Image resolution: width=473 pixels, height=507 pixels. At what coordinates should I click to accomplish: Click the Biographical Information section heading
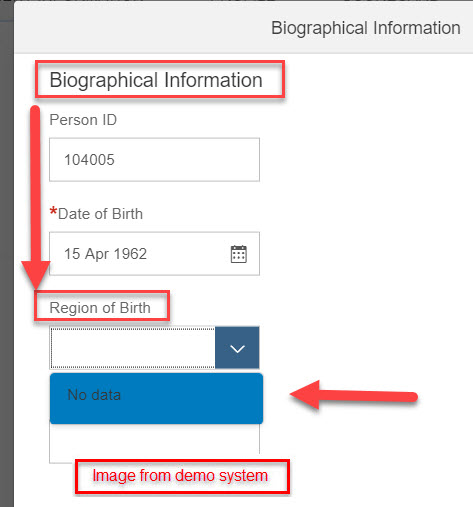click(x=156, y=80)
